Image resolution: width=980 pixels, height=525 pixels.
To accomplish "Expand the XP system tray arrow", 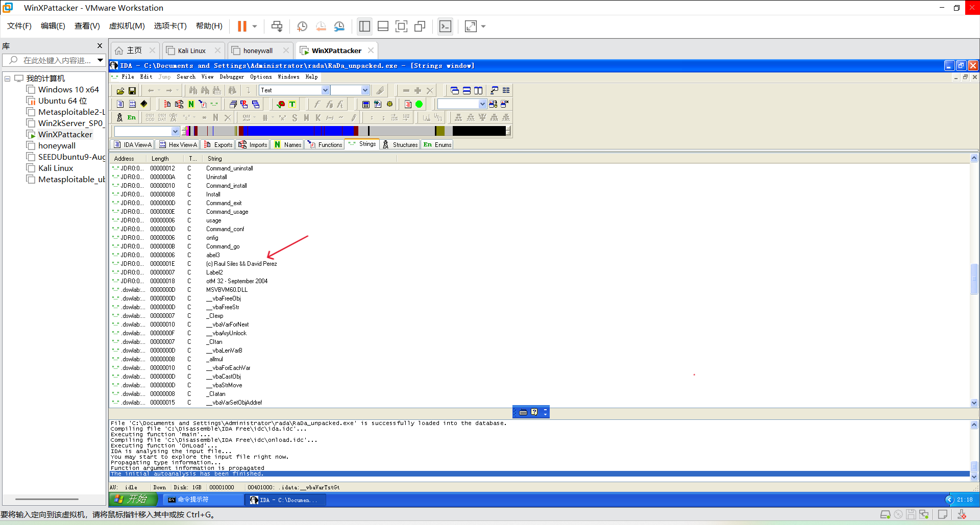I will (949, 499).
